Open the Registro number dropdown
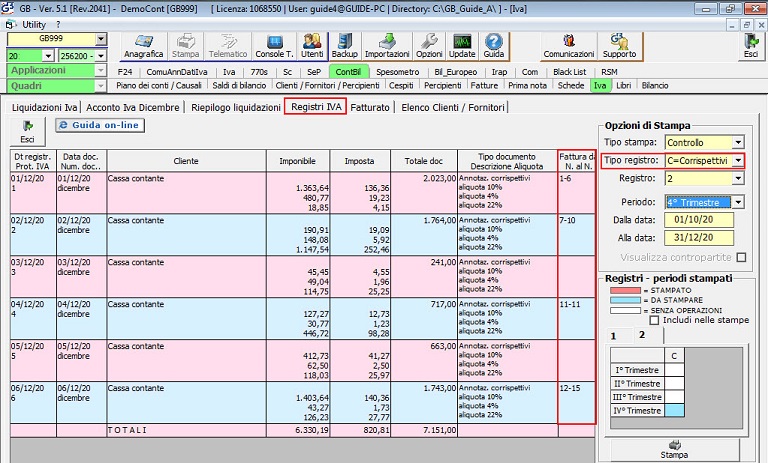 pos(738,178)
